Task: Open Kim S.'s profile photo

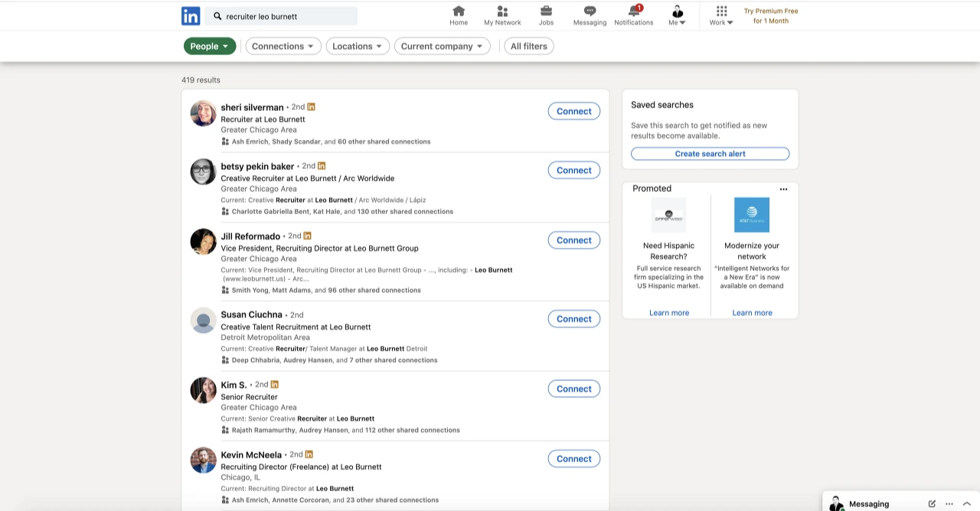Action: click(204, 390)
